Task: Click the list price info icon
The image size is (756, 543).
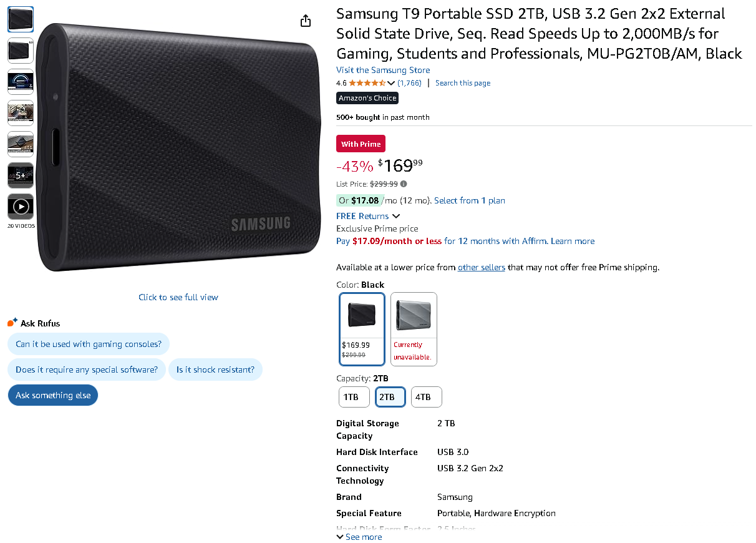Action: [404, 184]
